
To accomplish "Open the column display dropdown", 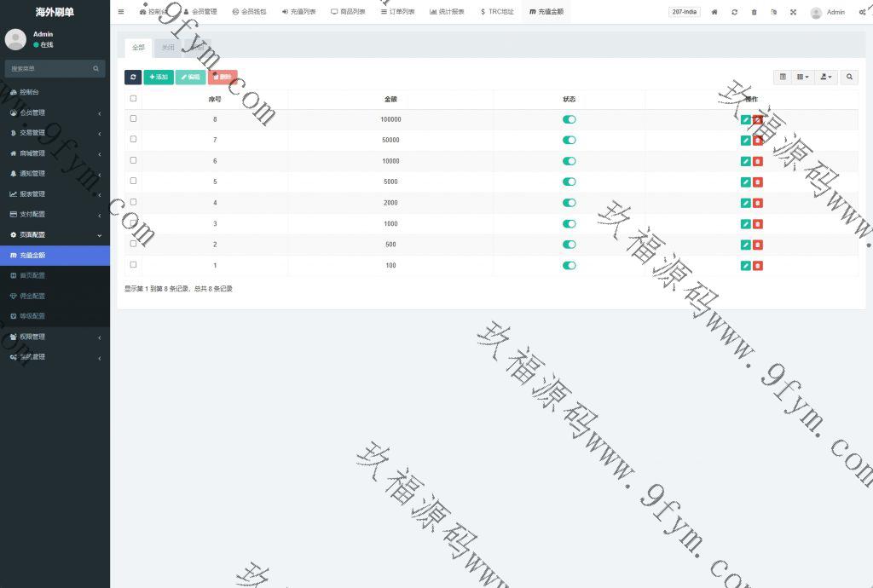I will click(x=802, y=77).
